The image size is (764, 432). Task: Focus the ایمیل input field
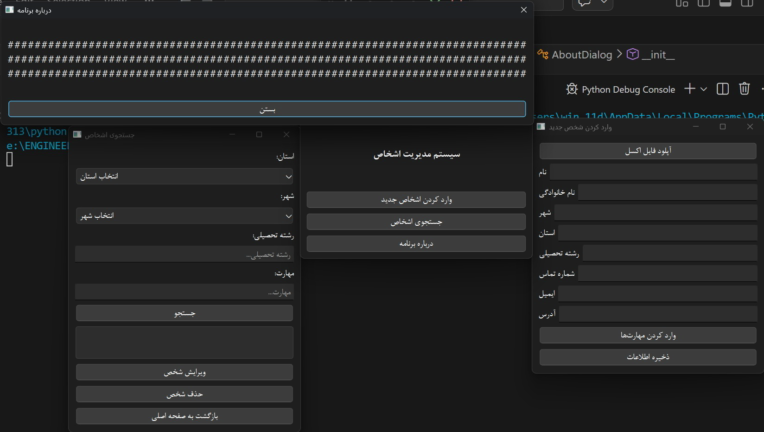click(658, 294)
